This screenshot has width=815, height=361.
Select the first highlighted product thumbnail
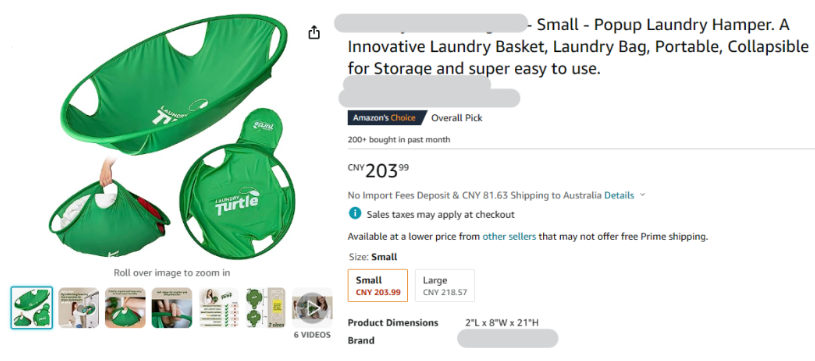point(32,307)
